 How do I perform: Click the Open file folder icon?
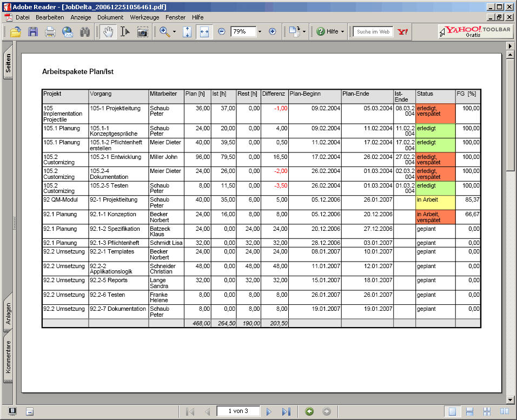(x=16, y=32)
